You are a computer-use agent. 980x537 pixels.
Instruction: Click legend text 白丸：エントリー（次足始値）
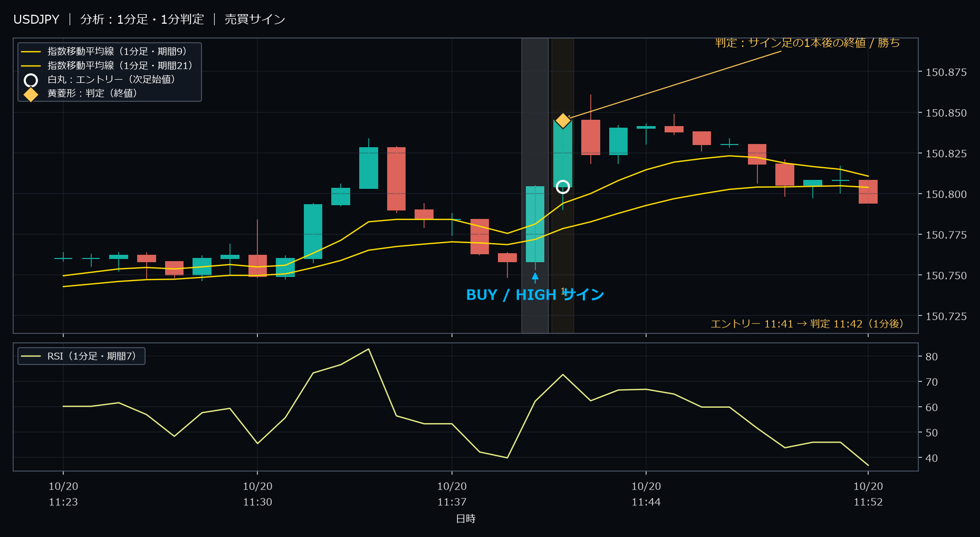point(111,79)
